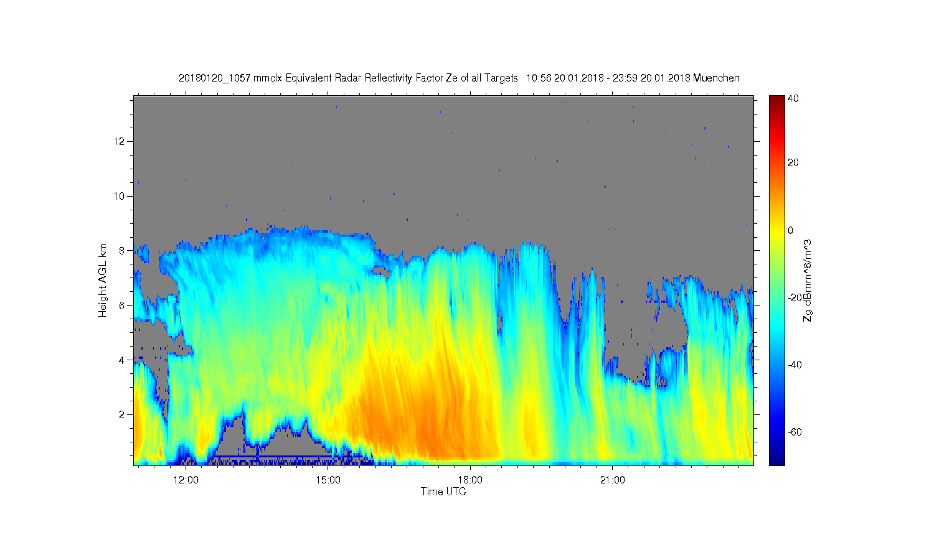
Task: Click the "Zg dBmm^6/m^3" colorbar title
Action: pos(808,280)
